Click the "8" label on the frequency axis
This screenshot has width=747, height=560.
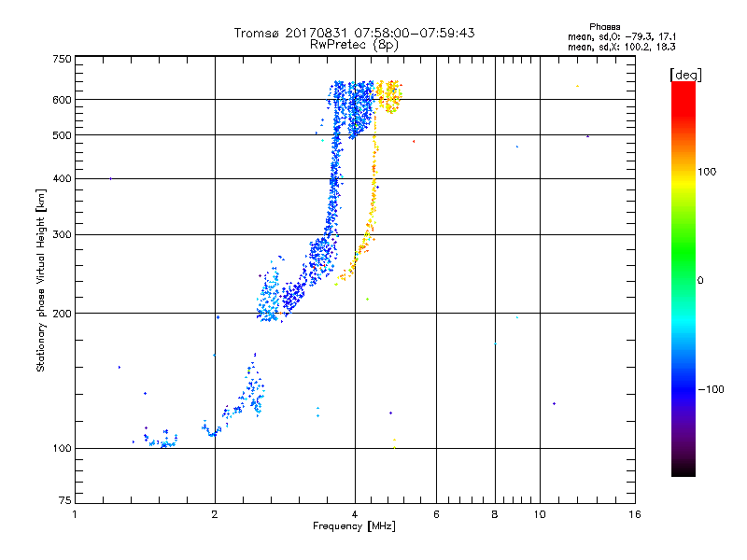point(495,514)
